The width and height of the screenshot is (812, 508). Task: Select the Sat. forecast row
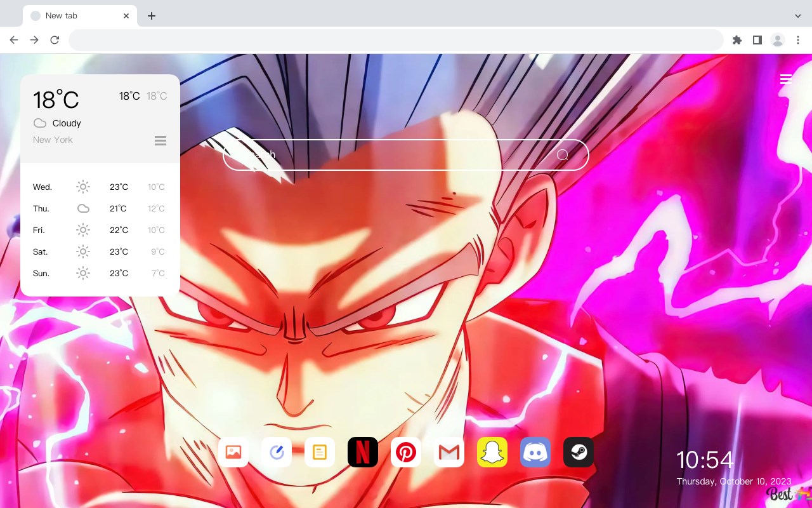[100, 251]
